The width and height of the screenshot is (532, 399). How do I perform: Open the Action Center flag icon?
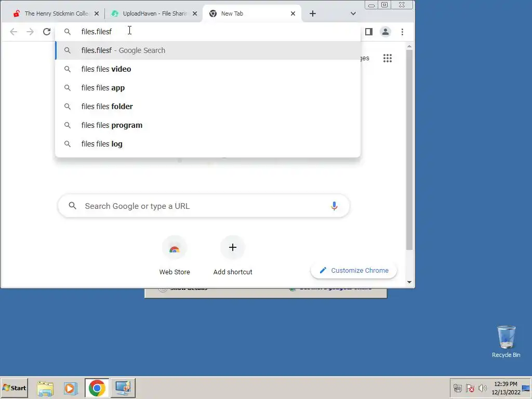470,388
